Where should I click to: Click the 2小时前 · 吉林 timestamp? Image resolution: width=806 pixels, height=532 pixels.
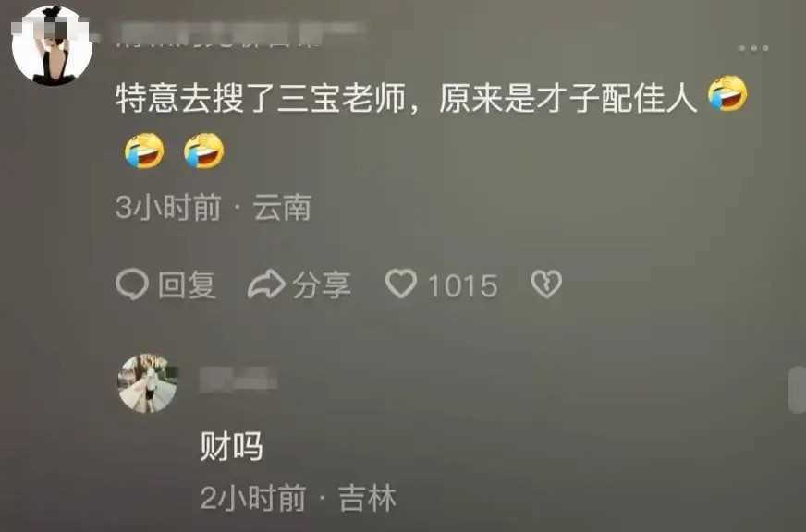click(x=299, y=498)
